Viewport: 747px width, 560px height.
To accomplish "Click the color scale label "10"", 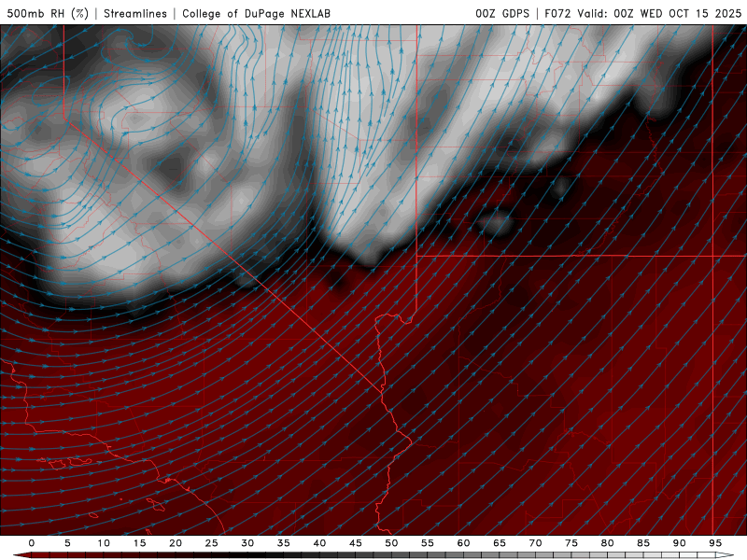I will pyautogui.click(x=104, y=543).
